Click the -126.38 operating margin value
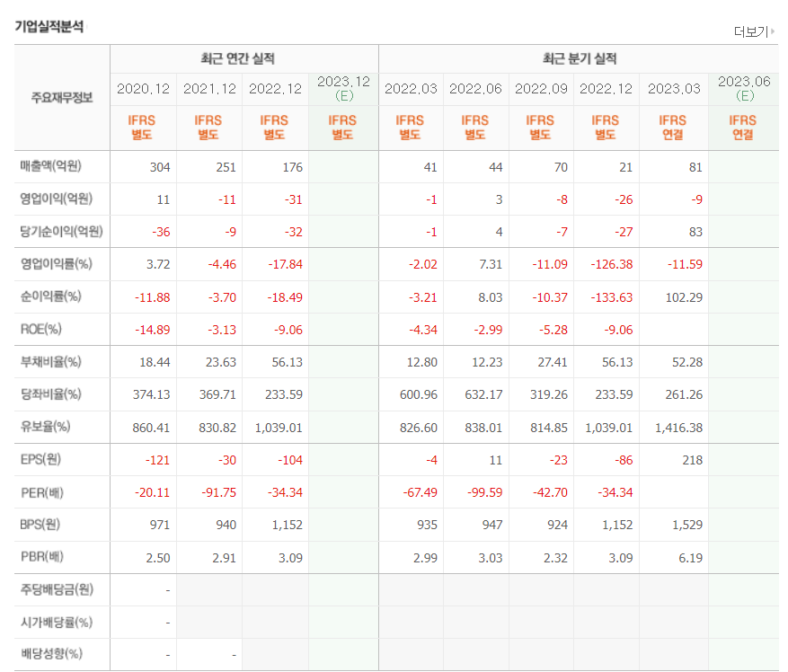This screenshot has width=788, height=672. 612,264
